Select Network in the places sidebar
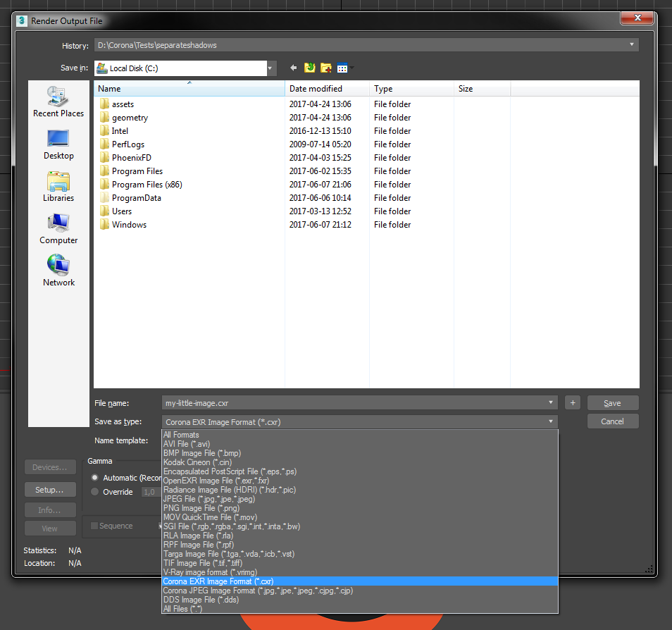Viewport: 672px width, 630px height. [x=58, y=271]
